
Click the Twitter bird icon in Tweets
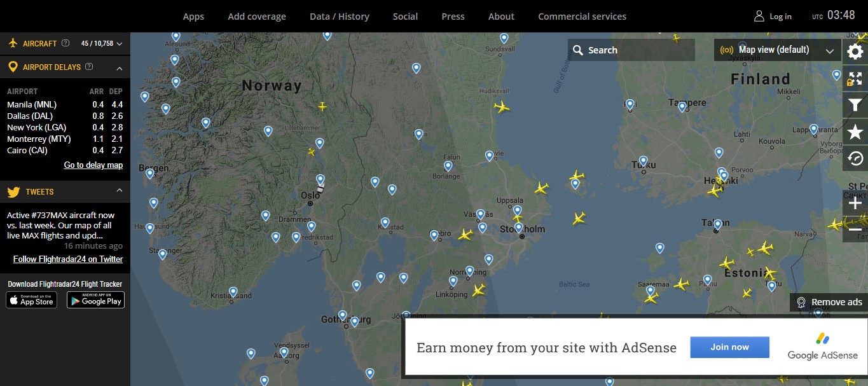(13, 191)
